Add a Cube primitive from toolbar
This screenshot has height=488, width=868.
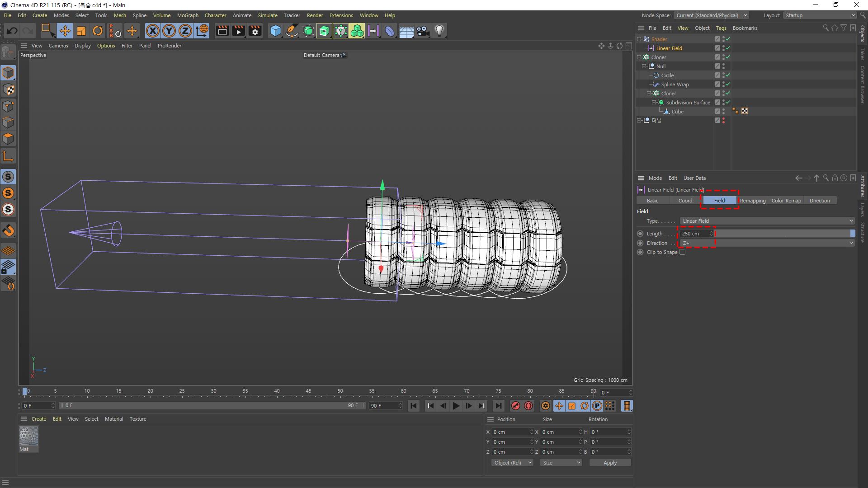tap(275, 31)
